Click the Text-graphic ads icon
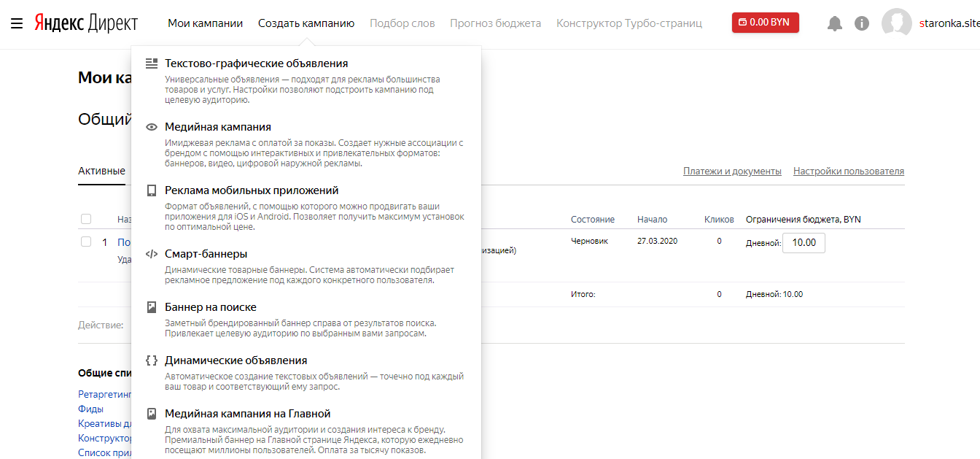 152,63
